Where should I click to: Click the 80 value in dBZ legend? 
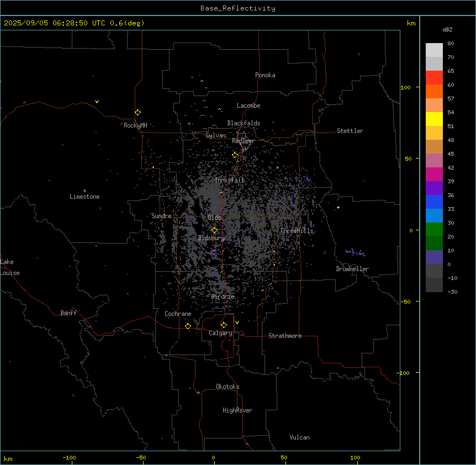pyautogui.click(x=451, y=44)
